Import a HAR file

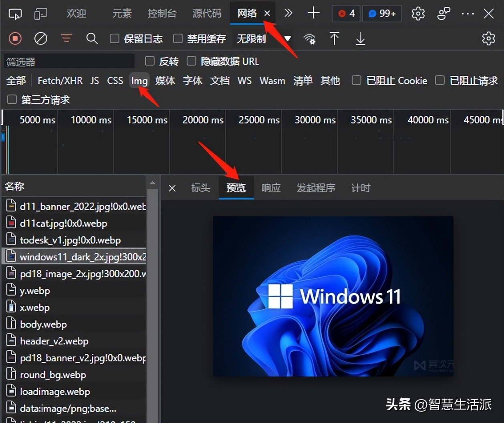pyautogui.click(x=335, y=38)
